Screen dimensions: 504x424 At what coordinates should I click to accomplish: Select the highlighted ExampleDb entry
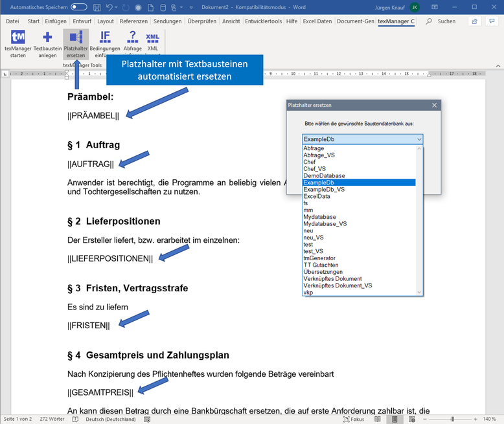pos(360,183)
